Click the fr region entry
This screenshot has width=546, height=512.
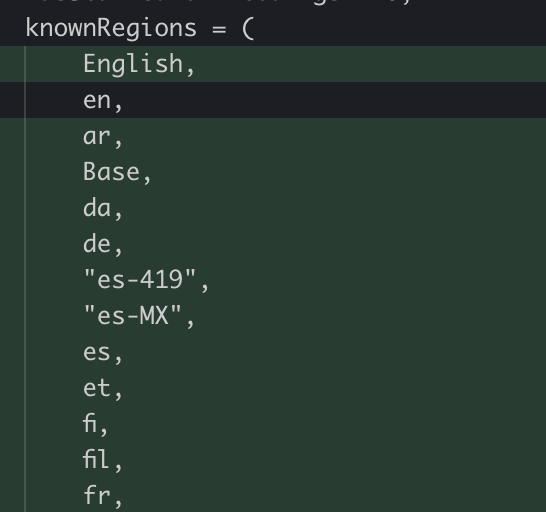coord(97,495)
